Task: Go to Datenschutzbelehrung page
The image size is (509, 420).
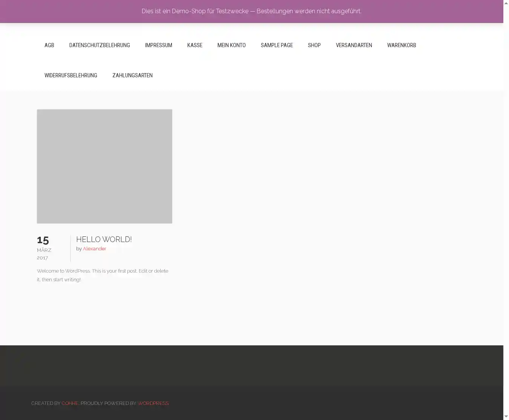Action: pyautogui.click(x=100, y=45)
